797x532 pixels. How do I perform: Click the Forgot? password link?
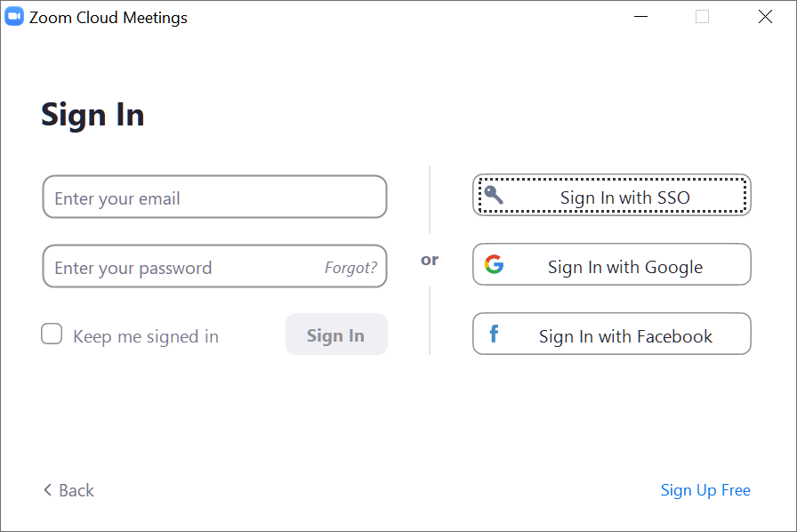coord(350,268)
